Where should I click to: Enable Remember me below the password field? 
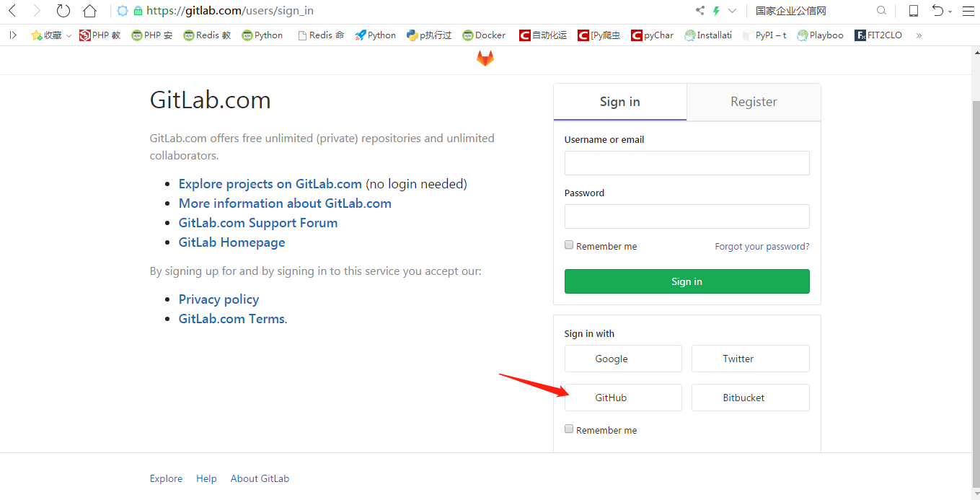click(569, 245)
